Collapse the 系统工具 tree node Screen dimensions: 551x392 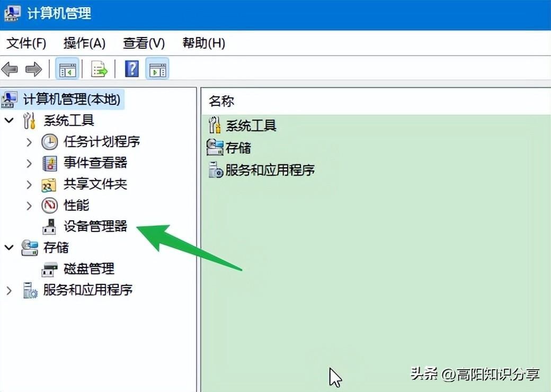(9, 120)
